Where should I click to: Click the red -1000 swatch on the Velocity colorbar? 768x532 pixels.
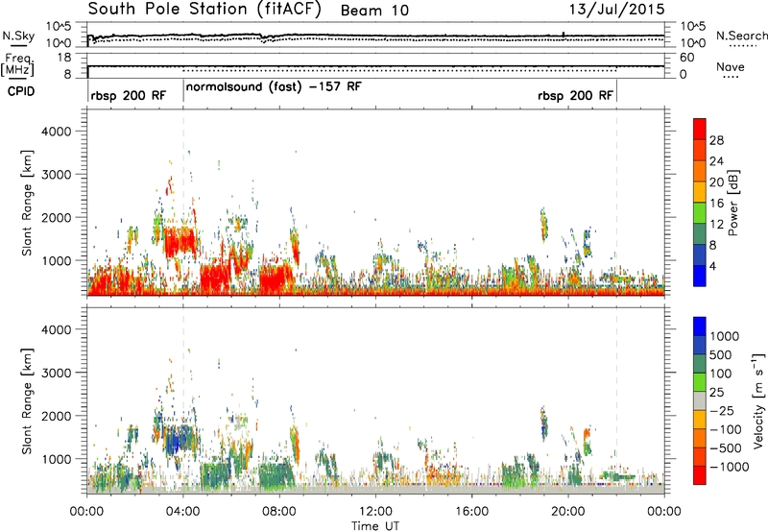700,475
